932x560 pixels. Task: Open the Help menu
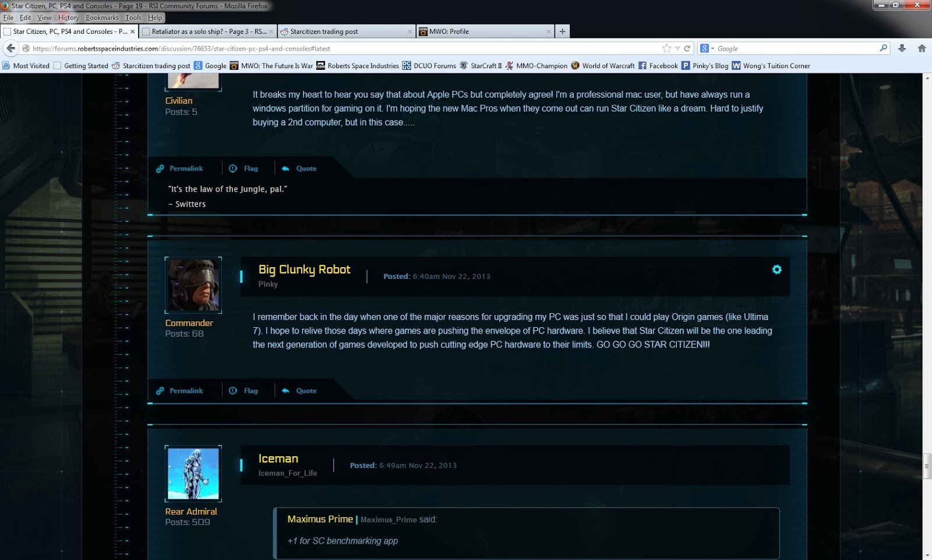point(155,17)
